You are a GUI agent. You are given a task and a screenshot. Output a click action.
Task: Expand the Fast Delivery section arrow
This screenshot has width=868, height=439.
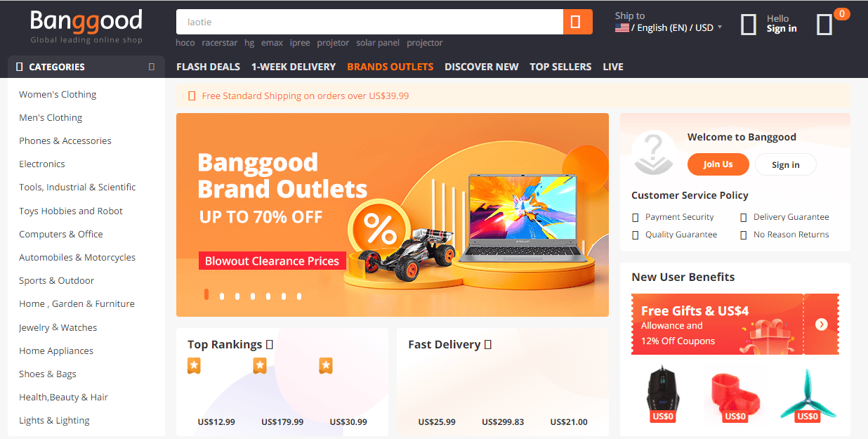click(x=488, y=344)
